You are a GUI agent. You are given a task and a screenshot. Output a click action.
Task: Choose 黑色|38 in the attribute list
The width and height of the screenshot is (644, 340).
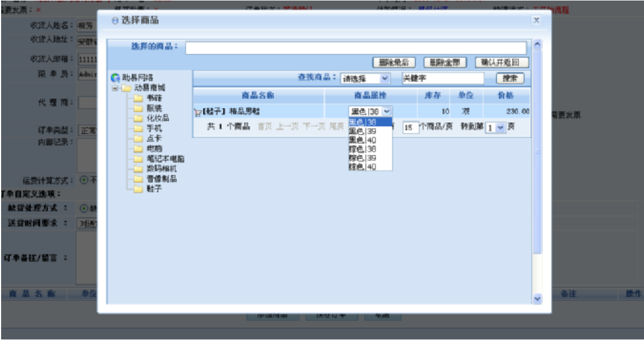coord(370,122)
